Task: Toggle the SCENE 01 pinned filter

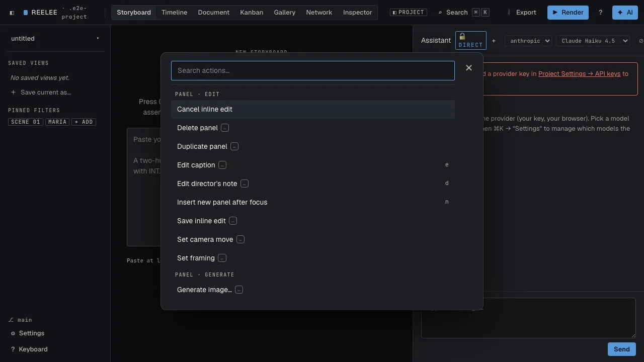Action: tap(26, 122)
